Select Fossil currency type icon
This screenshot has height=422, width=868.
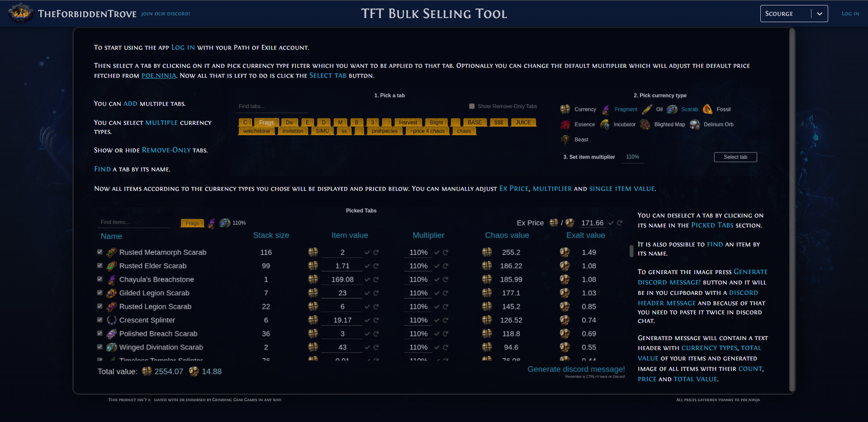click(x=708, y=109)
